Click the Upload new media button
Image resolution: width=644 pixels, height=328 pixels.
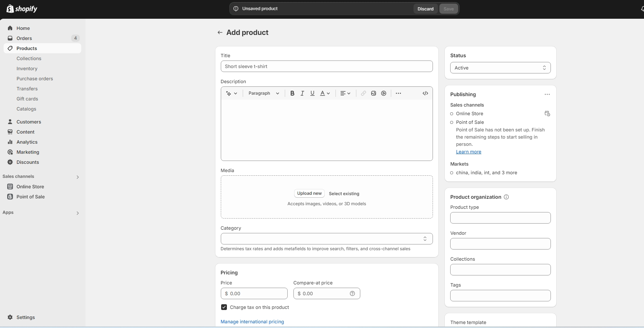point(309,193)
